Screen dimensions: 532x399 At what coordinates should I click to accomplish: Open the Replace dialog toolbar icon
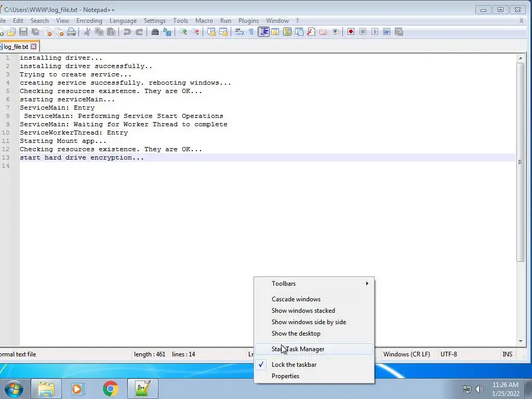(x=167, y=32)
